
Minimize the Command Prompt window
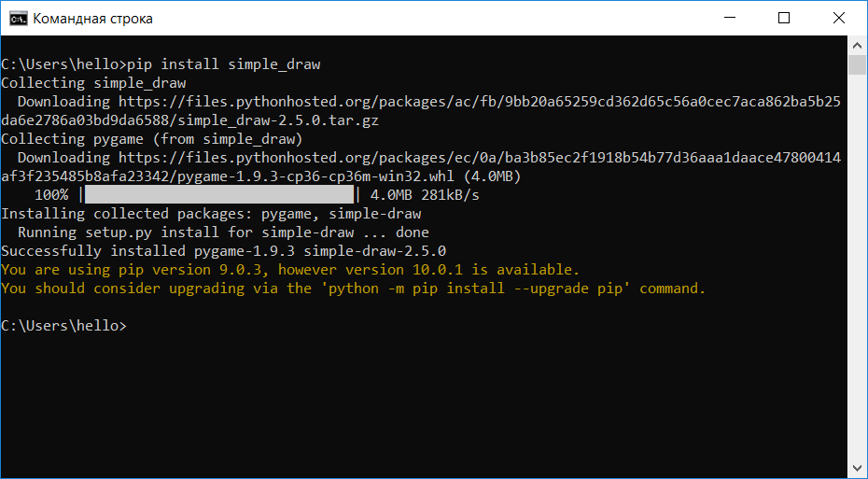point(739,18)
